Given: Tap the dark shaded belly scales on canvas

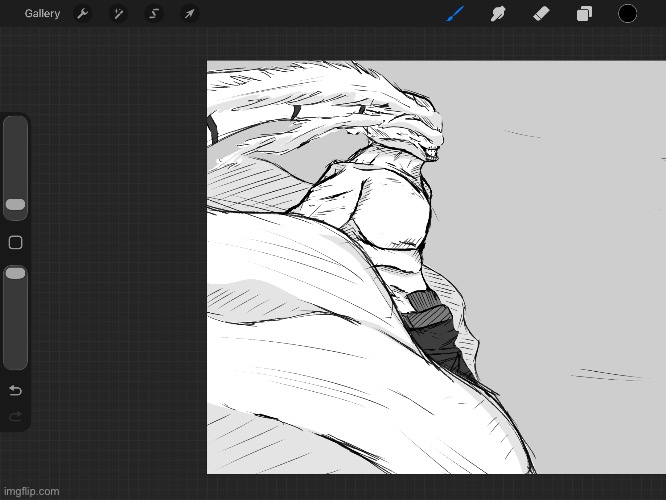Looking at the screenshot, I should pyautogui.click(x=435, y=335).
